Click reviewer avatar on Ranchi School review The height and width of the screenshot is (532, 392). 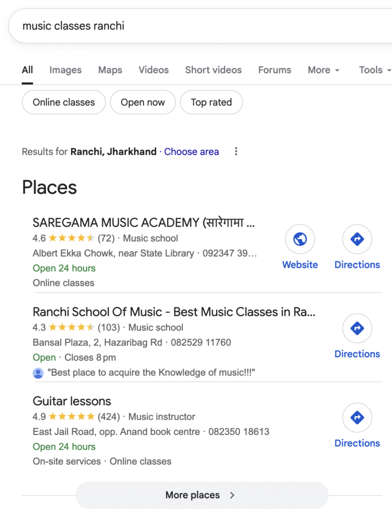point(38,373)
